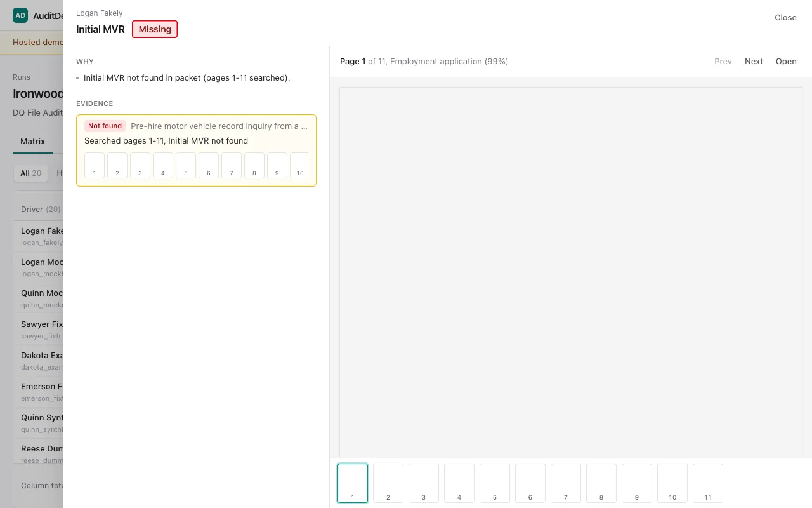Click the large page 1 document preview

coord(571,272)
